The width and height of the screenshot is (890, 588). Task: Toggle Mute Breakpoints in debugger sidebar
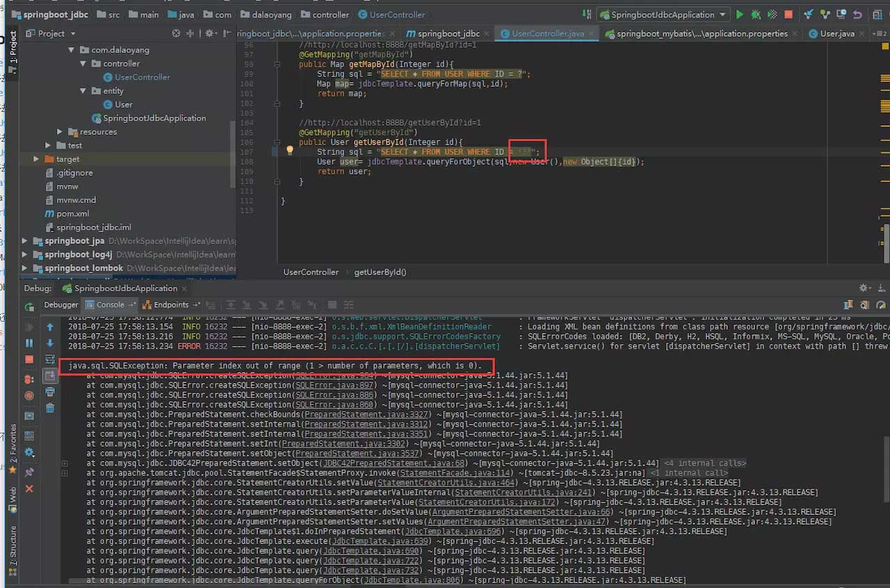click(x=29, y=395)
